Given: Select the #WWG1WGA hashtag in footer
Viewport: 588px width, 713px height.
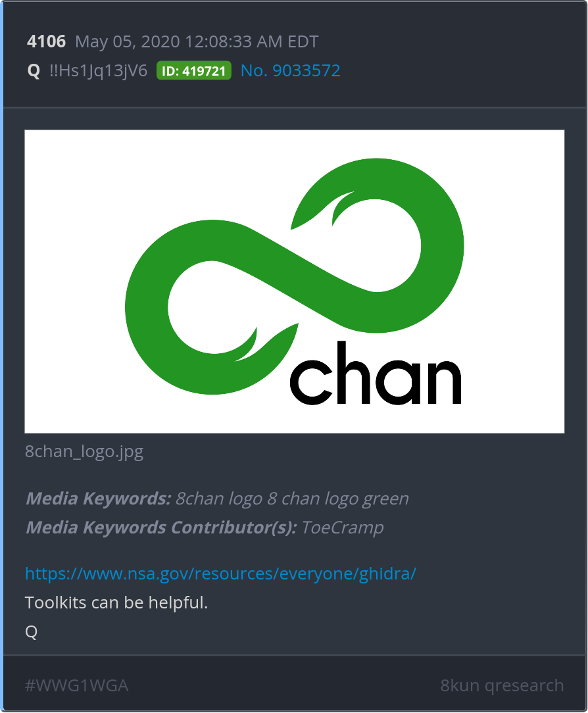Looking at the screenshot, I should click(76, 685).
